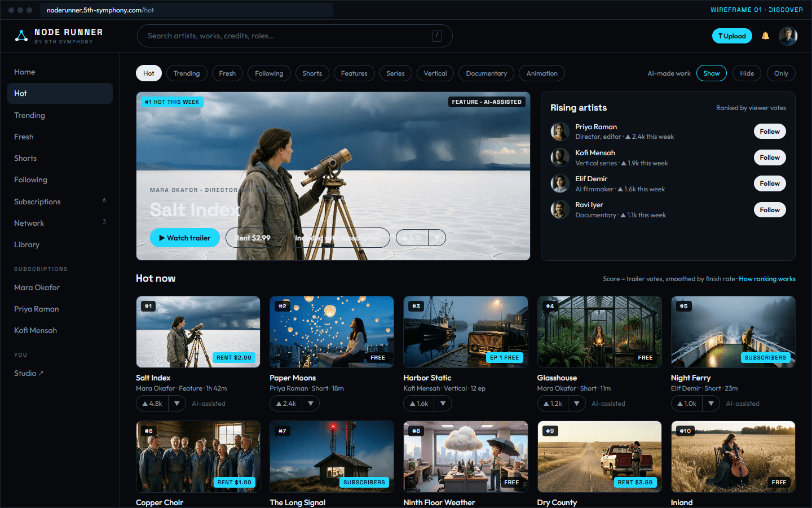Screen dimensions: 812x508
Task: Click the Upload button
Action: point(732,36)
